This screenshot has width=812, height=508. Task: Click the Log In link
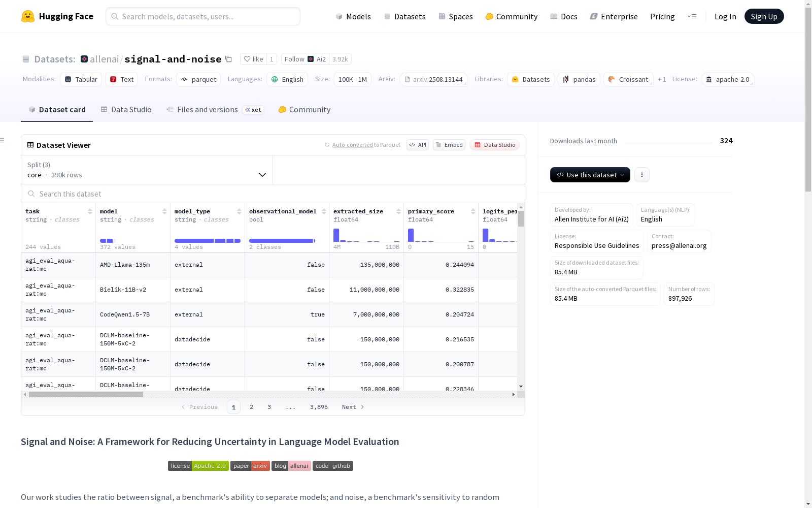[x=725, y=16]
